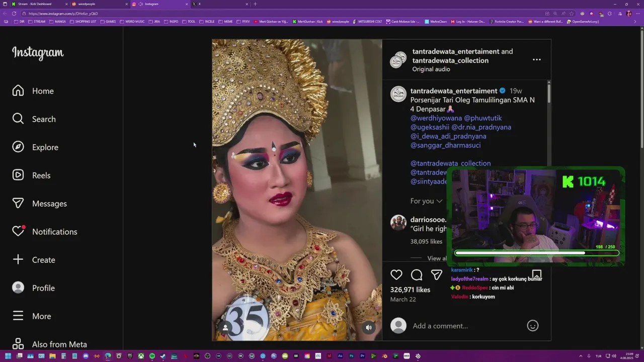Like the post with heart icon
Viewport: 644px width, 362px height.
pyautogui.click(x=396, y=275)
